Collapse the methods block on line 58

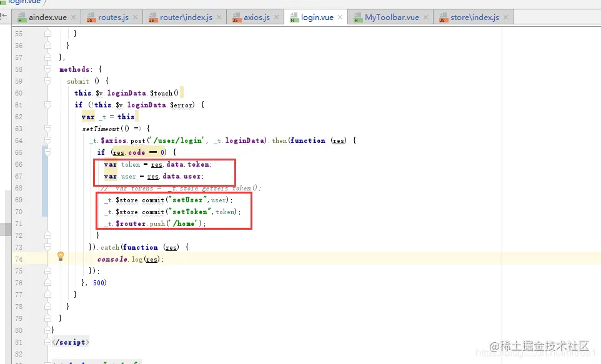47,69
